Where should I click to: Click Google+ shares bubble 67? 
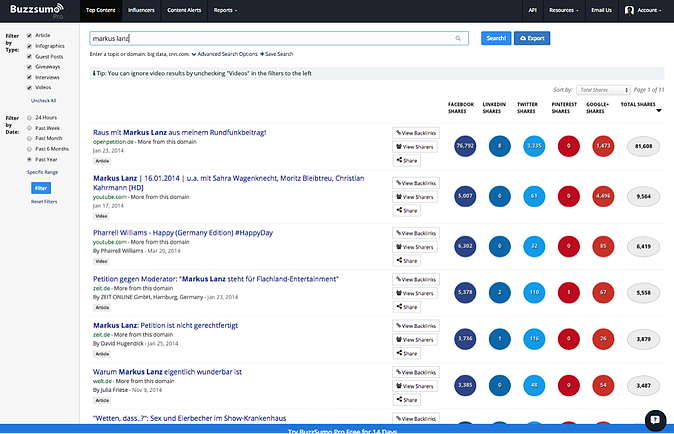(603, 292)
